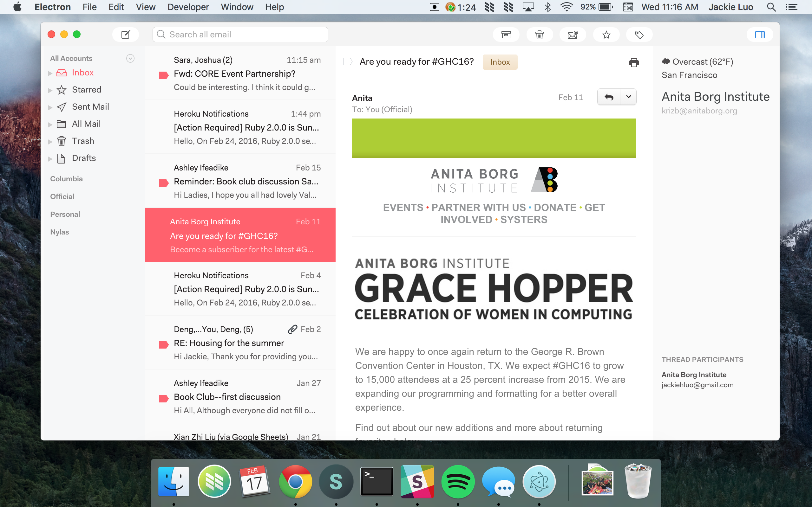The height and width of the screenshot is (507, 812).
Task: Click the green email banner
Action: pyautogui.click(x=494, y=138)
